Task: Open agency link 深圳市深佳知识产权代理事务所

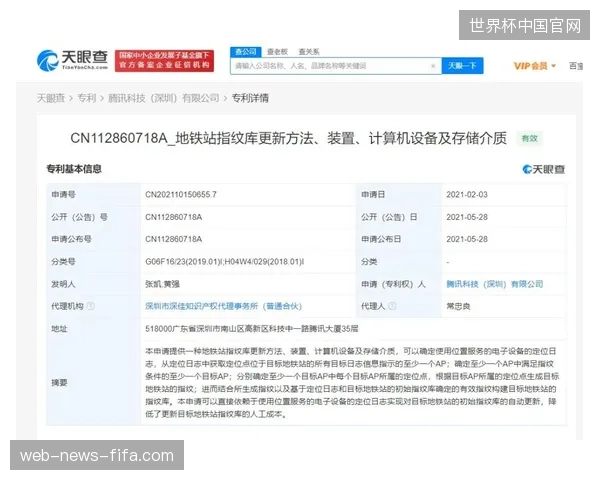Action: (x=223, y=306)
